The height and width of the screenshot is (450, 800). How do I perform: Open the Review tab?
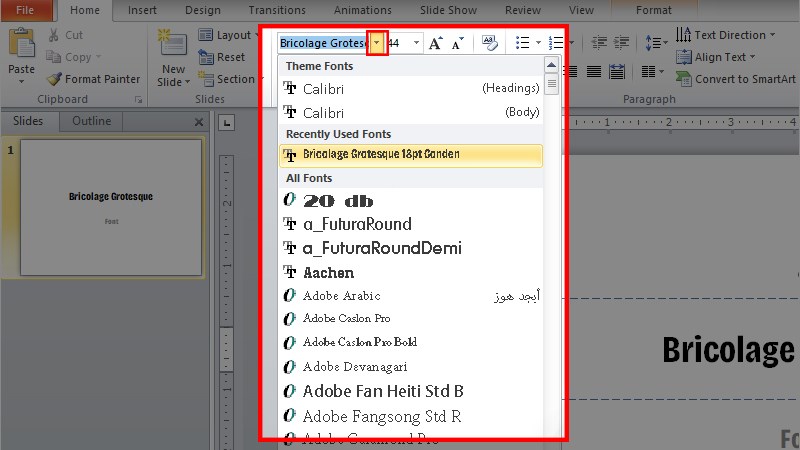click(522, 10)
